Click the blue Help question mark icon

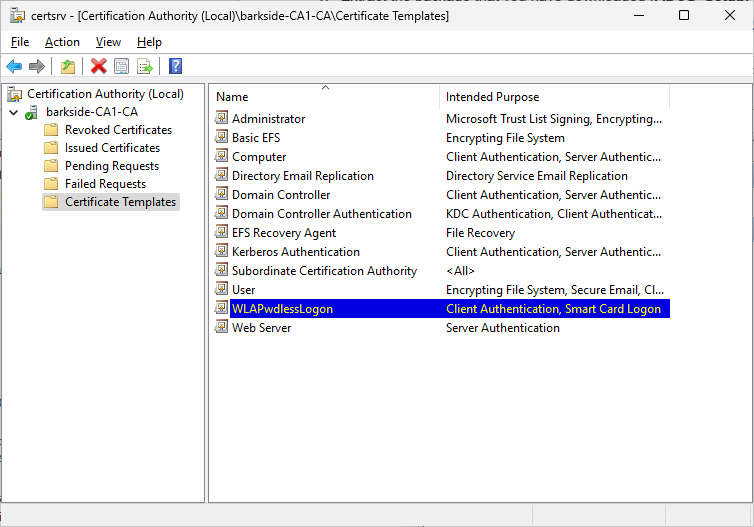coord(175,66)
